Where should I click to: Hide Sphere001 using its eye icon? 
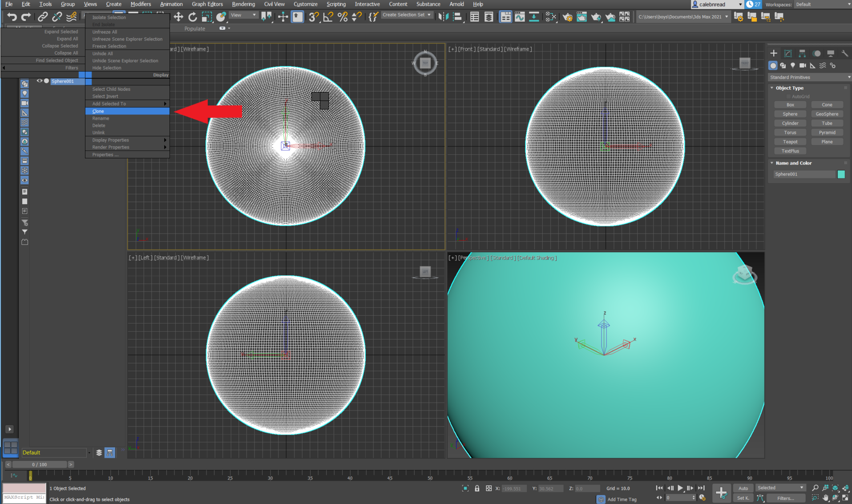(40, 81)
